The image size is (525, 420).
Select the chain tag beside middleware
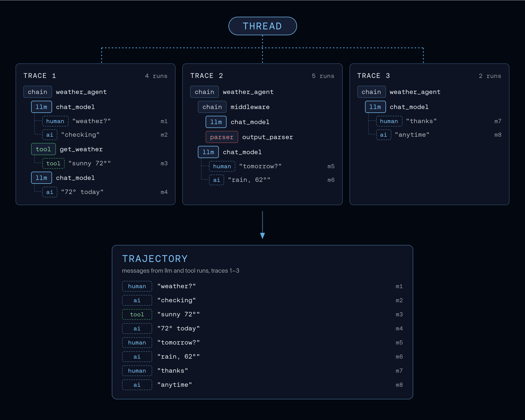point(212,107)
